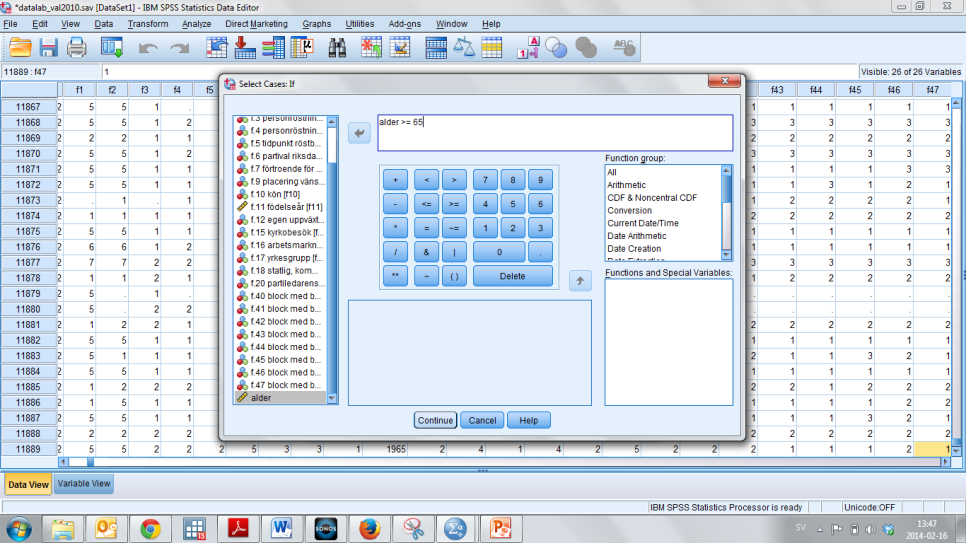Image resolution: width=966 pixels, height=543 pixels.
Task: Open PowerPoint from taskbar
Action: [x=501, y=529]
